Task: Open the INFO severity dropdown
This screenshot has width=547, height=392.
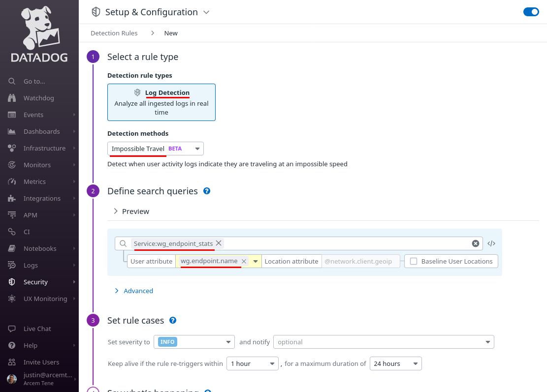Action: point(194,342)
